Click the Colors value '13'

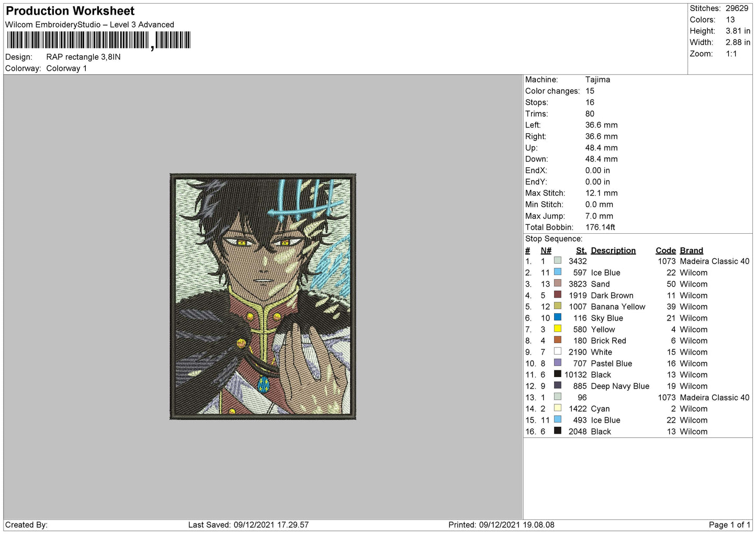tap(730, 20)
